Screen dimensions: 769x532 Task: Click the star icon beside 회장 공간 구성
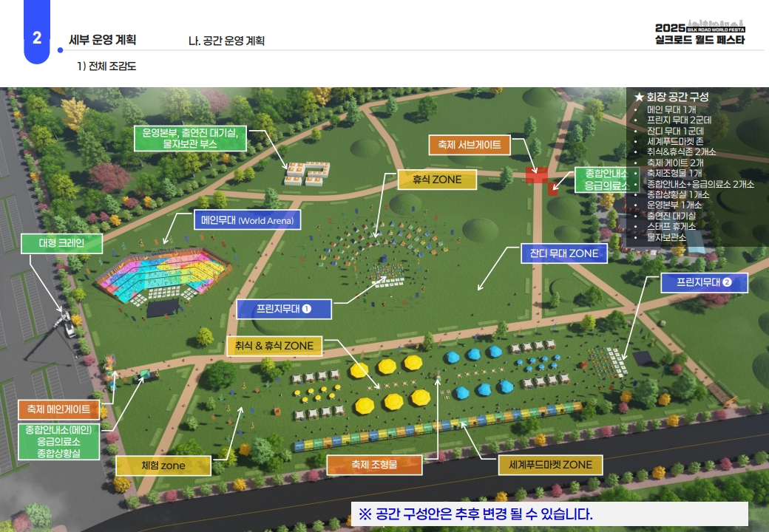[x=639, y=97]
